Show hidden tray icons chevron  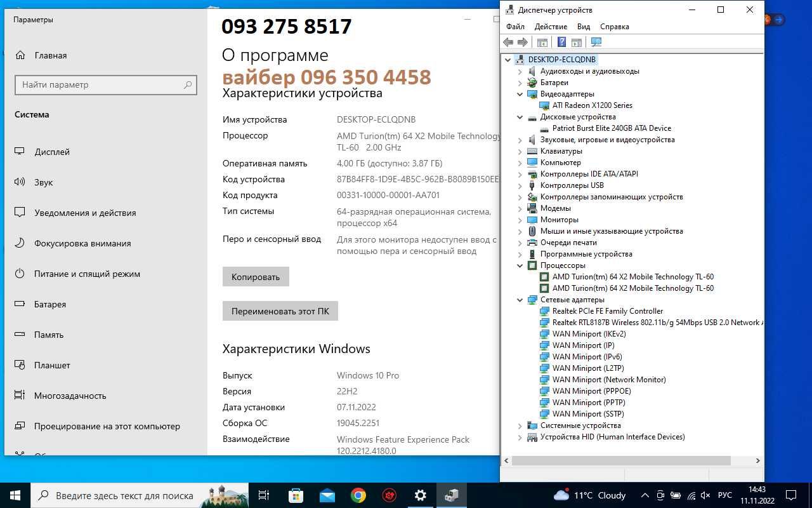(x=645, y=495)
